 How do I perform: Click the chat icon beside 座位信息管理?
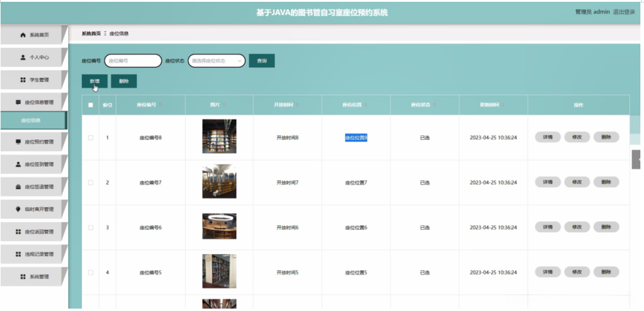click(x=18, y=102)
